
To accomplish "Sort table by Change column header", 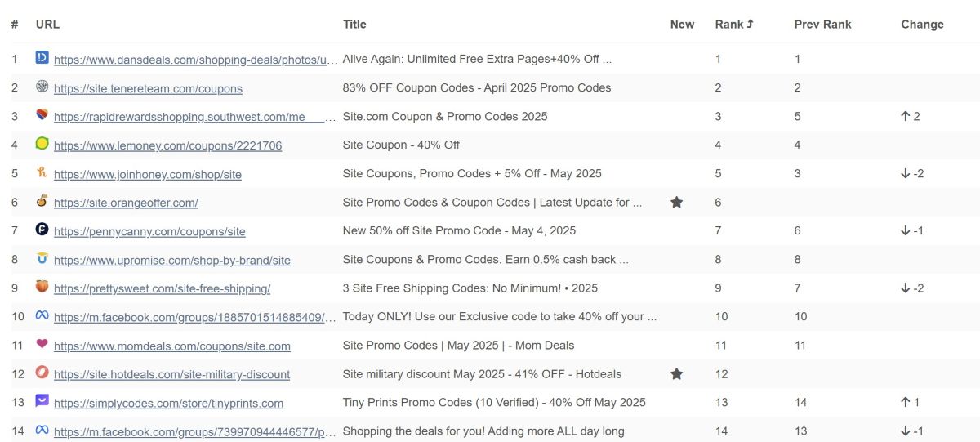I will (922, 25).
